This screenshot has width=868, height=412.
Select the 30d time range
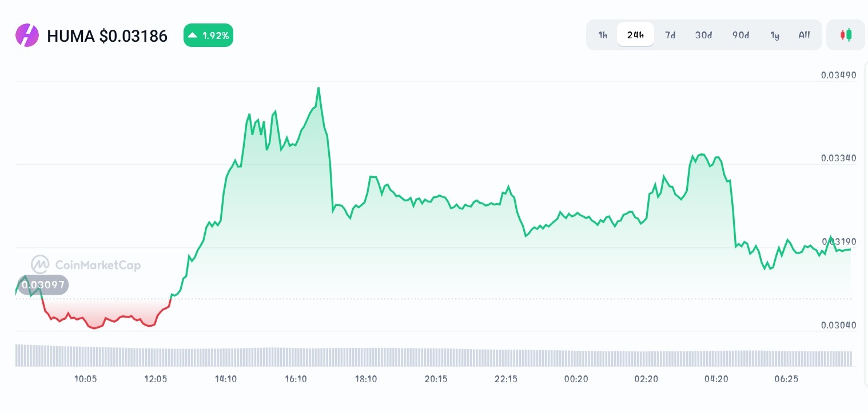point(703,35)
